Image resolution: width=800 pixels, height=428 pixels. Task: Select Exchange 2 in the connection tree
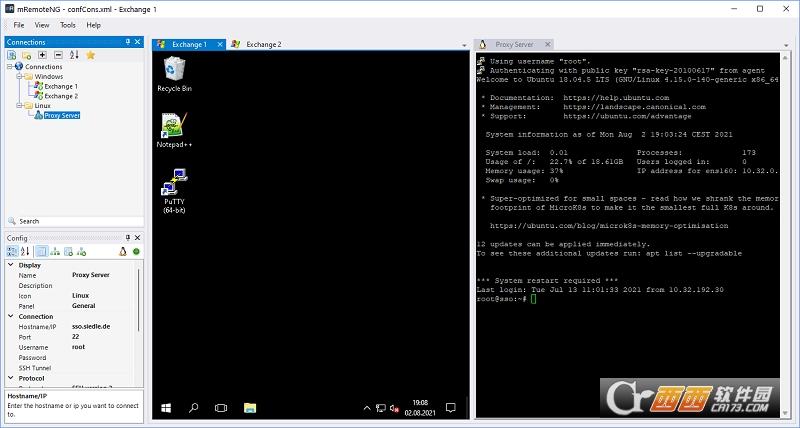pos(61,96)
